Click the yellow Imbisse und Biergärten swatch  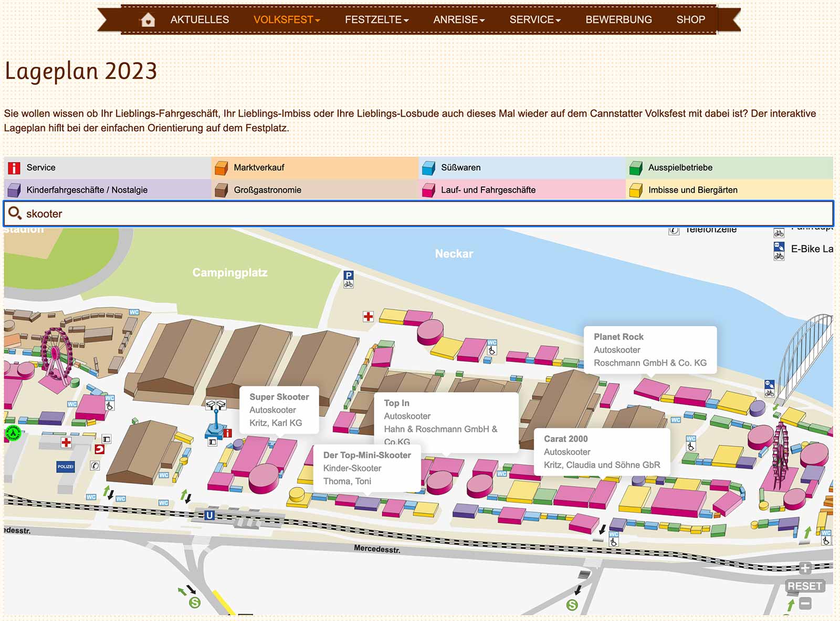tap(636, 190)
